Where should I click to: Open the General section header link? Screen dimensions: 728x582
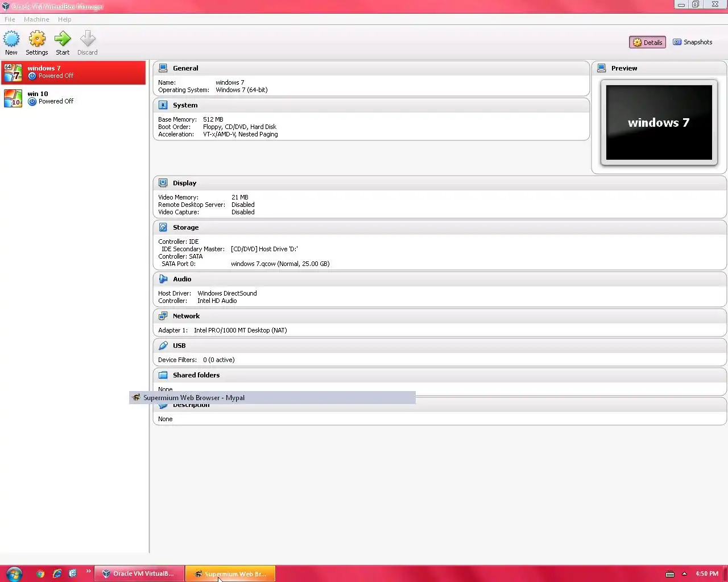click(185, 68)
